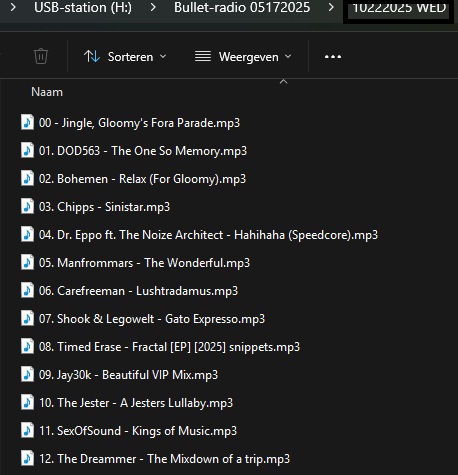Select 04. Dr. Eppo Hahihaha (Speedcore).mp3
This screenshot has width=458, height=475.
click(x=208, y=235)
